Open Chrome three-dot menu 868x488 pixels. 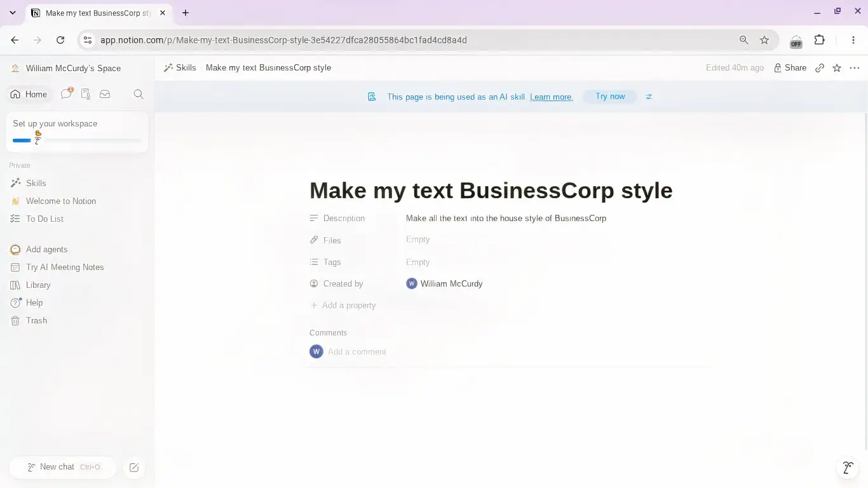[x=853, y=40]
